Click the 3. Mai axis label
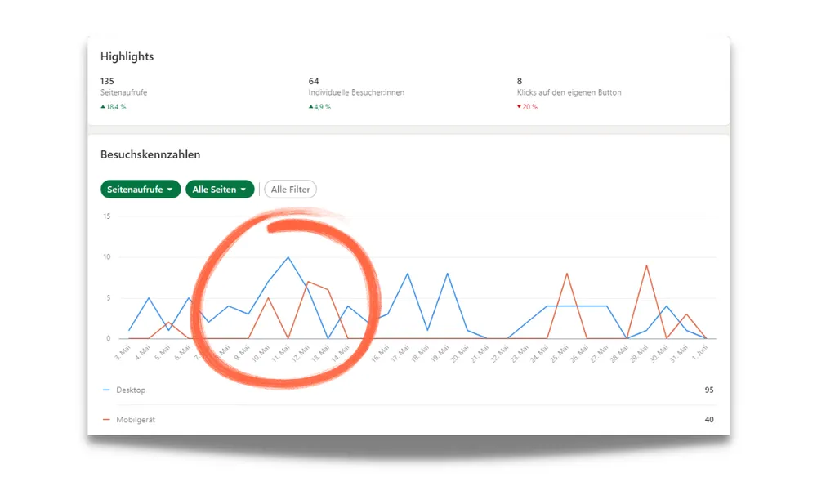Viewport: 817px width, 504px height. tap(122, 352)
